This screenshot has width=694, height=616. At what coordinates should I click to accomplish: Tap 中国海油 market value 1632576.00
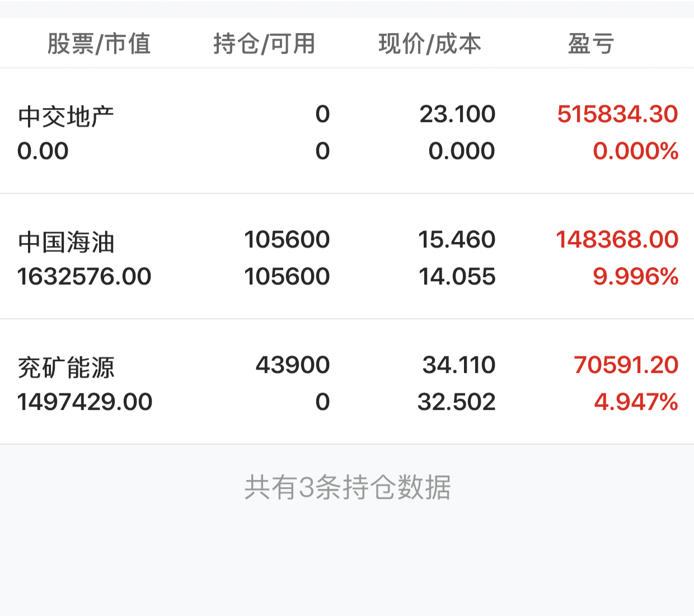pyautogui.click(x=85, y=277)
